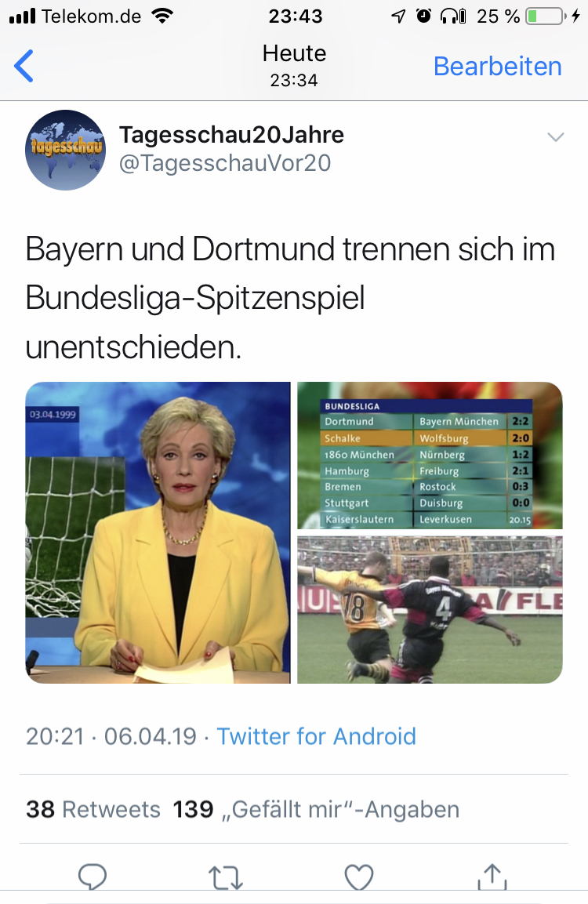View the 38 Retweets list

click(93, 809)
